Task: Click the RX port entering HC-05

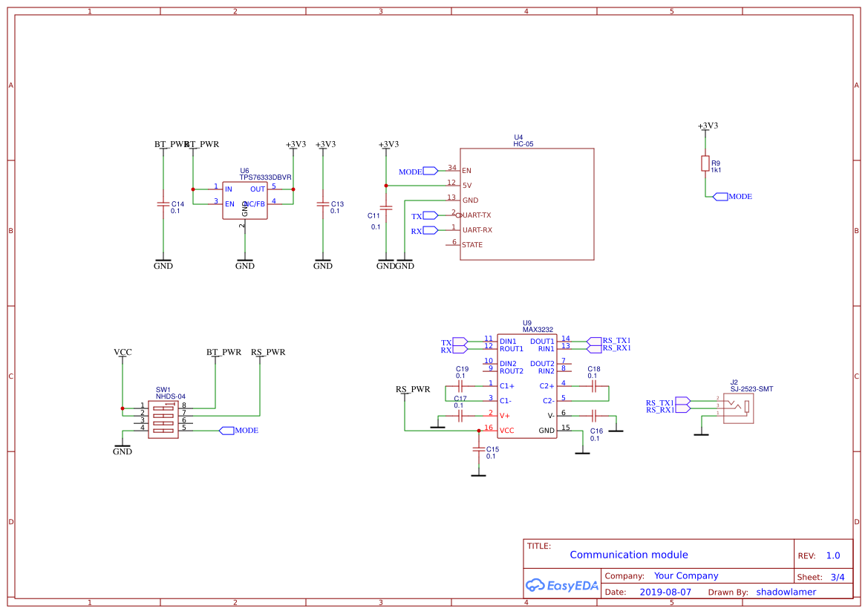Action: 429,230
